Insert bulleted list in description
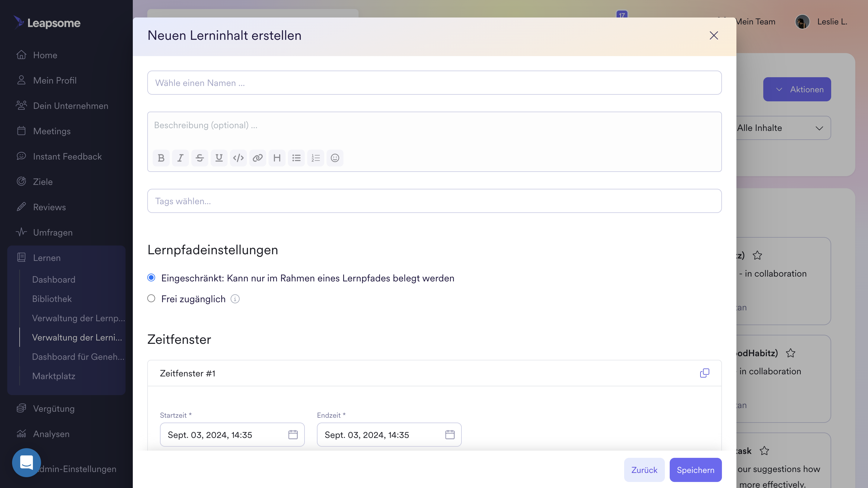This screenshot has height=488, width=868. point(296,158)
